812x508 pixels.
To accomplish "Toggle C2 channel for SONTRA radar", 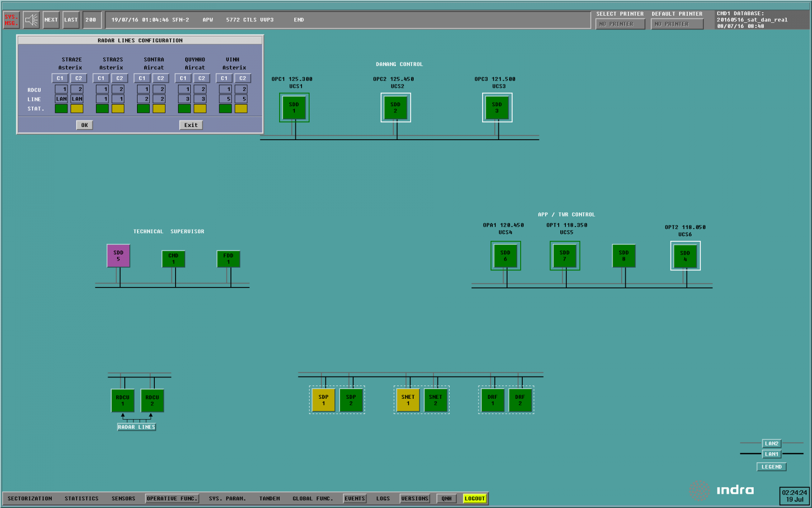I will point(160,78).
